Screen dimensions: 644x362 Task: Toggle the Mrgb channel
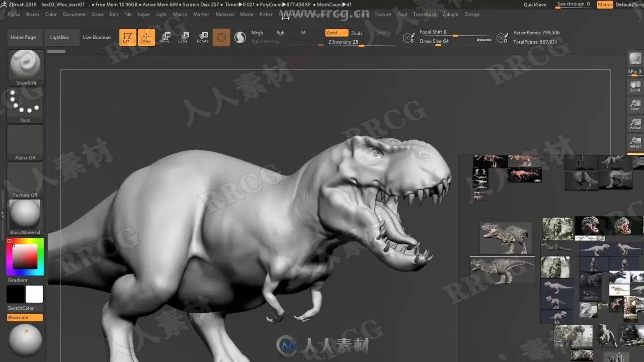click(x=257, y=33)
